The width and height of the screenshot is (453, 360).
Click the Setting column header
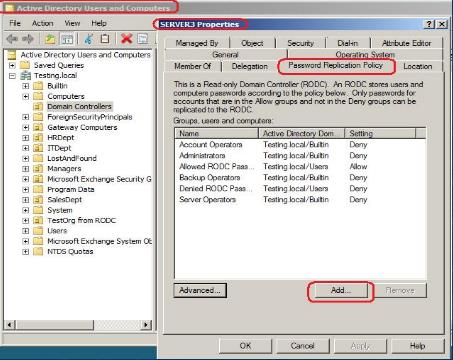(380, 133)
